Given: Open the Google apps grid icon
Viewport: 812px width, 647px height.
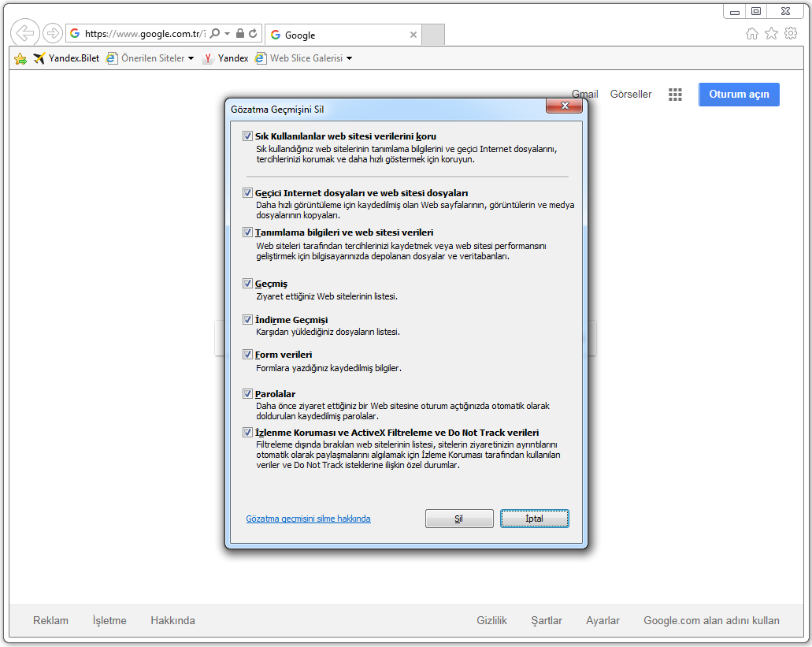Looking at the screenshot, I should click(x=675, y=95).
